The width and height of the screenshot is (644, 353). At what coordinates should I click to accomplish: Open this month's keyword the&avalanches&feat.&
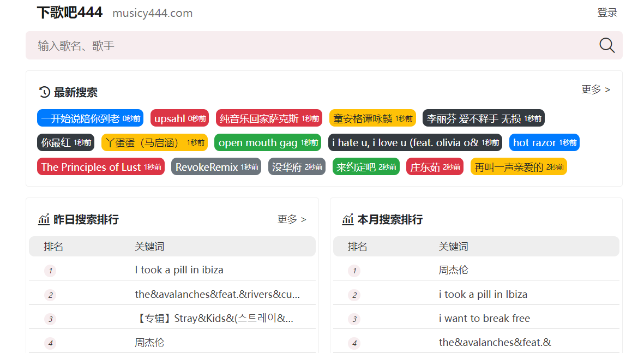coord(495,343)
